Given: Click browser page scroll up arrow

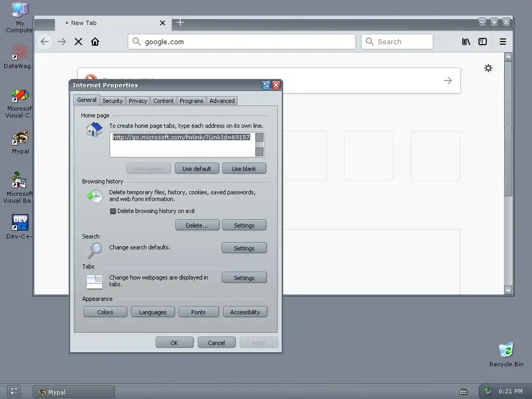Looking at the screenshot, I should 508,57.
